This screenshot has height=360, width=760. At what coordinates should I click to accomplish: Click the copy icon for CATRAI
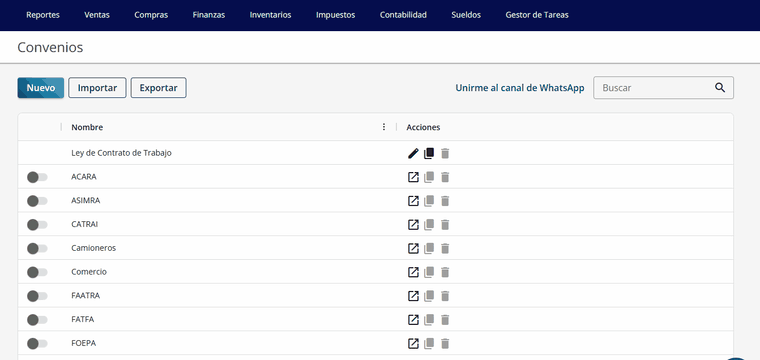pos(429,225)
